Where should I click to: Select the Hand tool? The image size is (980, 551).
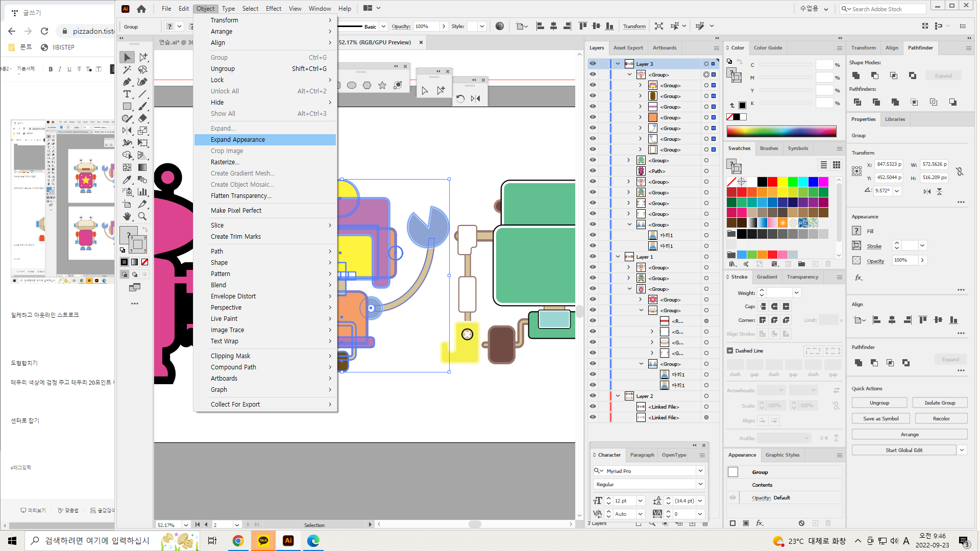click(x=127, y=216)
